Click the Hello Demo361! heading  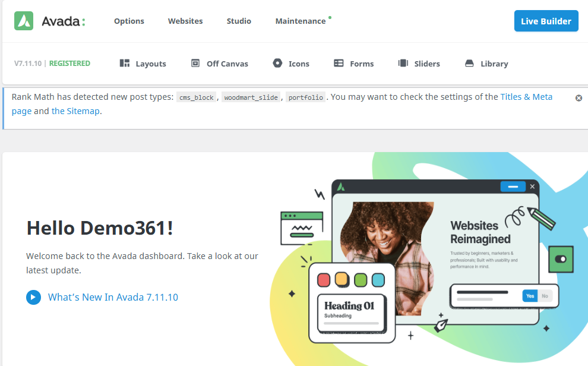click(100, 228)
